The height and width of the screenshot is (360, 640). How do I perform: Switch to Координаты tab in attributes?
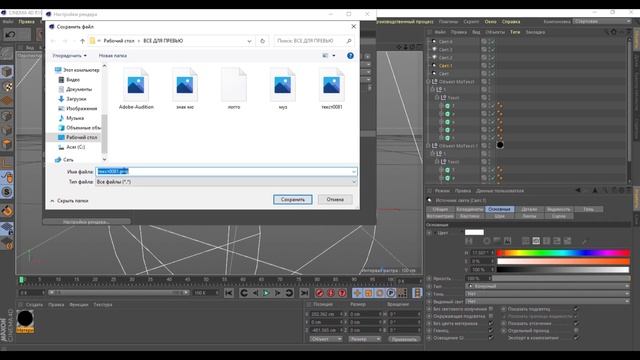pos(469,209)
